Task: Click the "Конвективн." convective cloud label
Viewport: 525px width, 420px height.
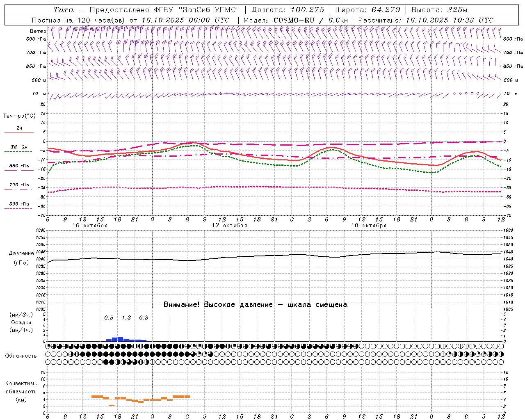Action: tap(21, 383)
